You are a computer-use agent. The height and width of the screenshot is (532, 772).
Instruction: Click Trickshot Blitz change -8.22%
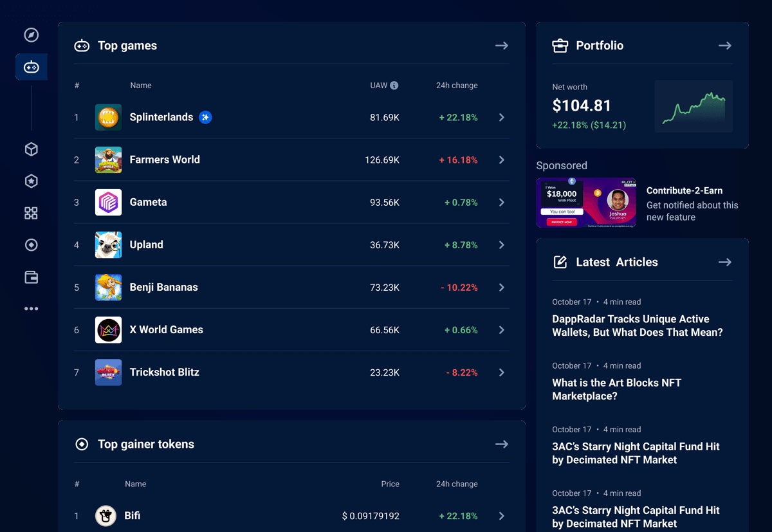462,372
